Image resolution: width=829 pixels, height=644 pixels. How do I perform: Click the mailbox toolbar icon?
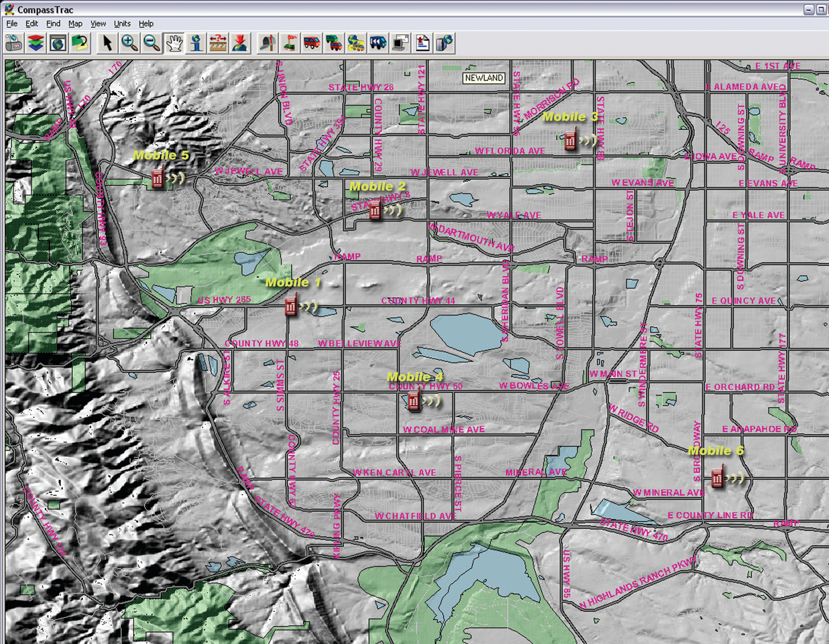tap(267, 43)
